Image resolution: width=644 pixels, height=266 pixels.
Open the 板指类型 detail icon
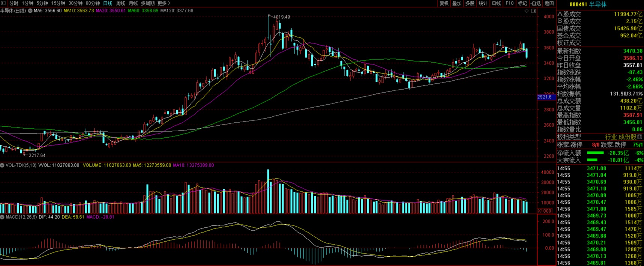pos(640,137)
